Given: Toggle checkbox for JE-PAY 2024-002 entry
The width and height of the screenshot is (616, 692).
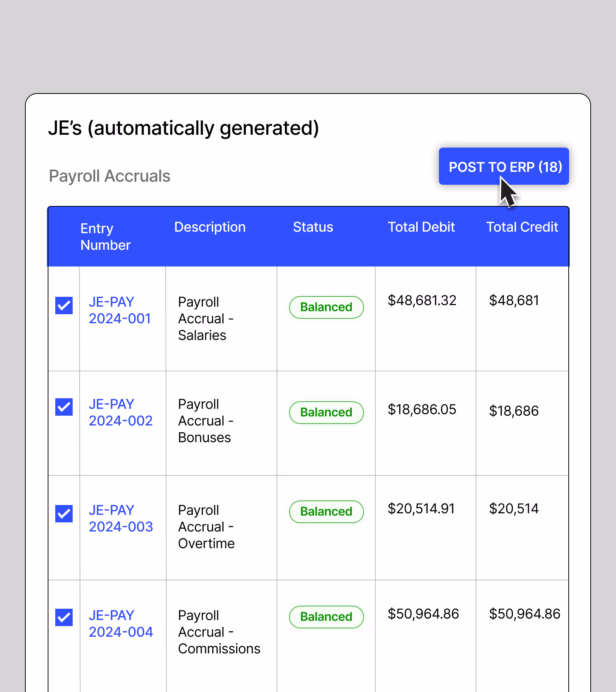Looking at the screenshot, I should click(x=64, y=407).
